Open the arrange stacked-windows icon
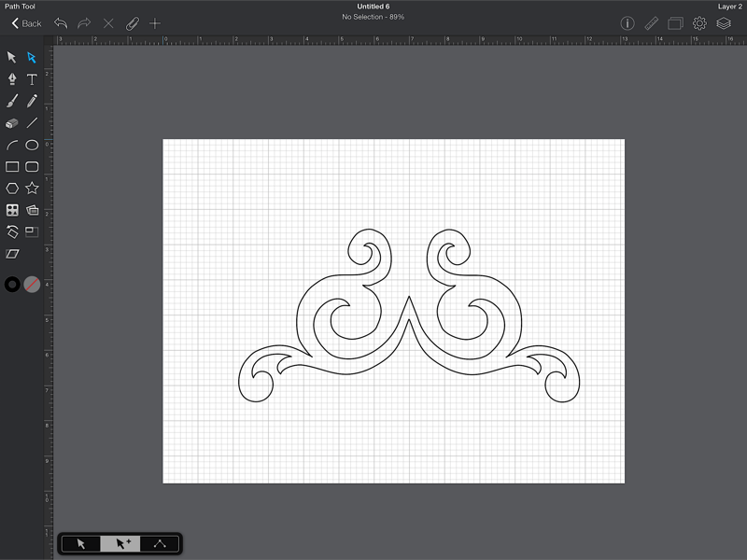The width and height of the screenshot is (747, 560). pyautogui.click(x=675, y=23)
